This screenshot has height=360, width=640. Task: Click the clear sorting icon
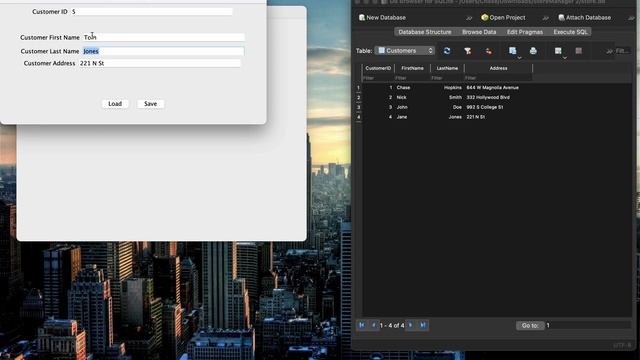[489, 51]
